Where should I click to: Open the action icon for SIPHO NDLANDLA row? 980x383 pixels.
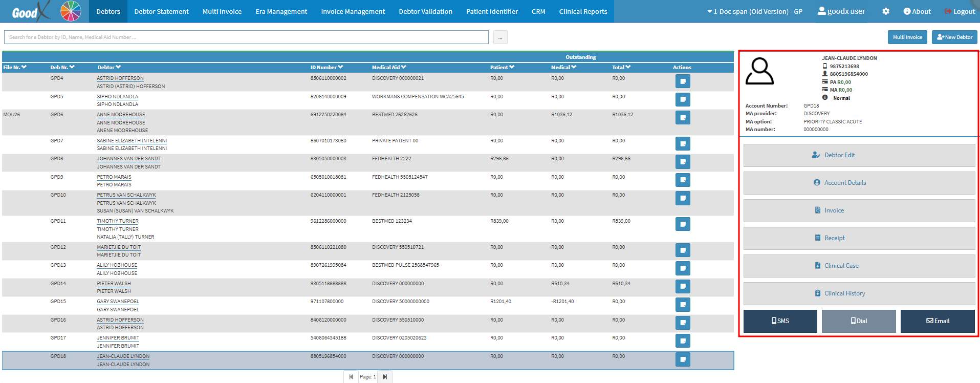pyautogui.click(x=683, y=99)
